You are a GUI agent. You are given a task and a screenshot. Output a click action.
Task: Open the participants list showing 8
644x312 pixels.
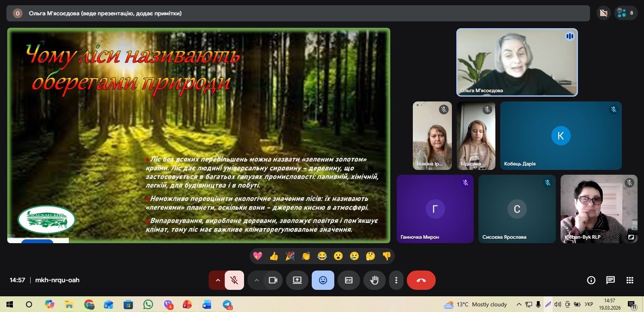point(625,13)
